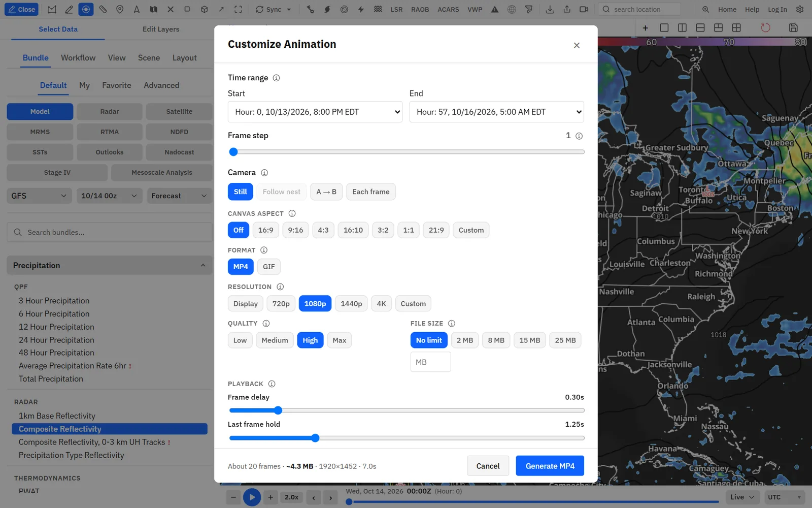Click the red reset rotate icon
The image size is (812, 508).
[765, 27]
